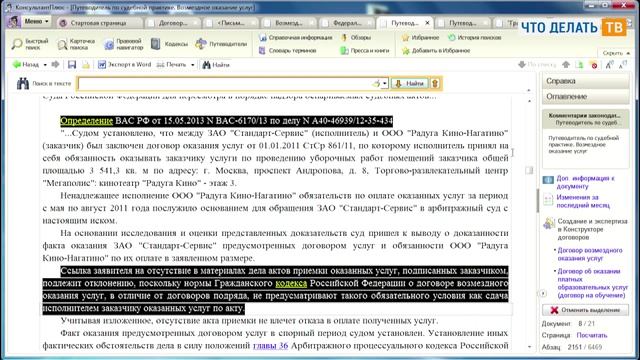Click Посчитать page count link
Screen dimensions: 640x360
[x=591, y=335]
